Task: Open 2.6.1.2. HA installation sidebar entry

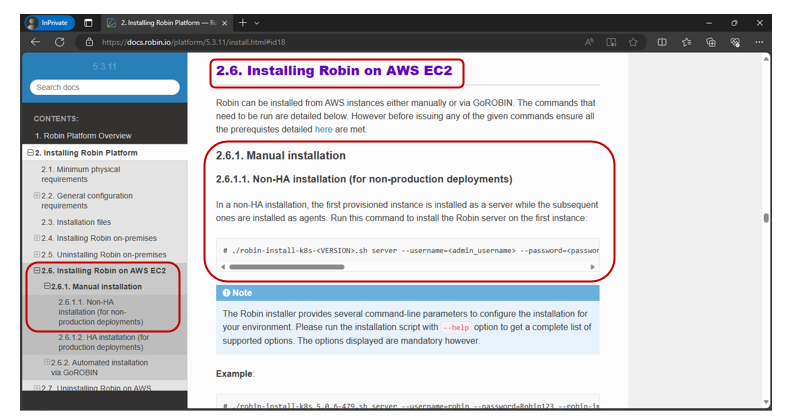Action: 103,342
